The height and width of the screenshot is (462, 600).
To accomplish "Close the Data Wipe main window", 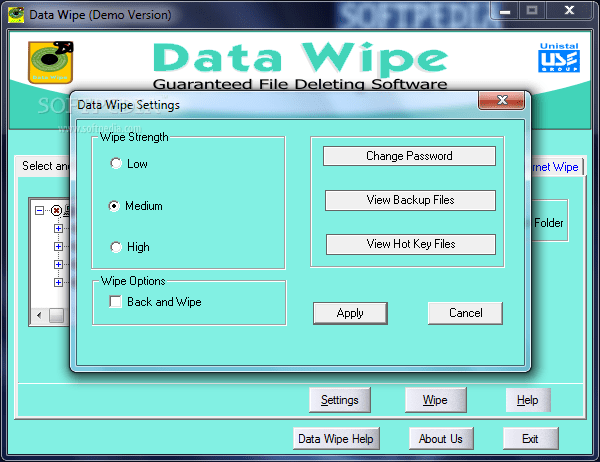I will [x=569, y=10].
